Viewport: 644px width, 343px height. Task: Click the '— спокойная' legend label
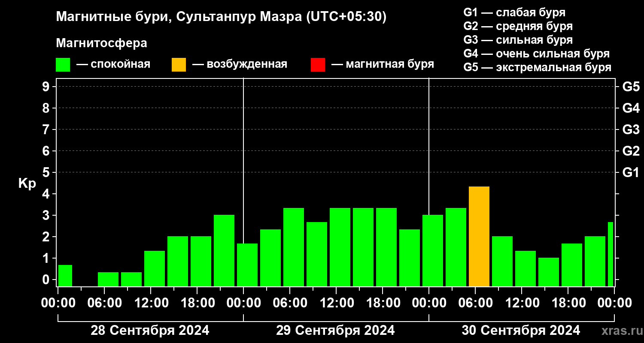point(113,64)
